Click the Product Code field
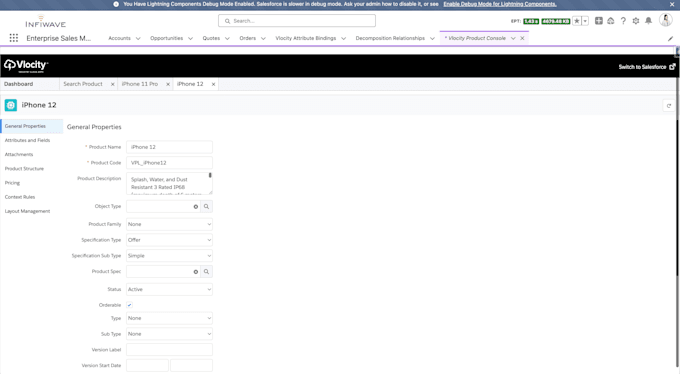The height and width of the screenshot is (374, 680). [169, 163]
